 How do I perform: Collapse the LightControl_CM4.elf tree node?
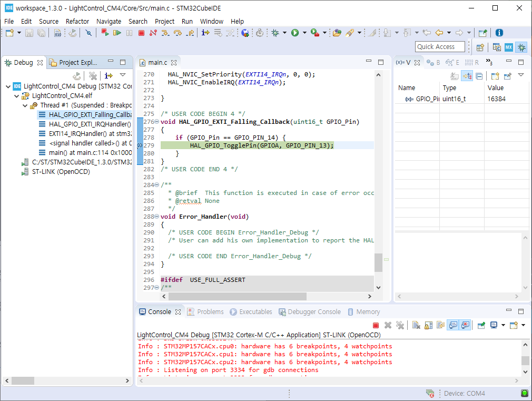point(17,96)
